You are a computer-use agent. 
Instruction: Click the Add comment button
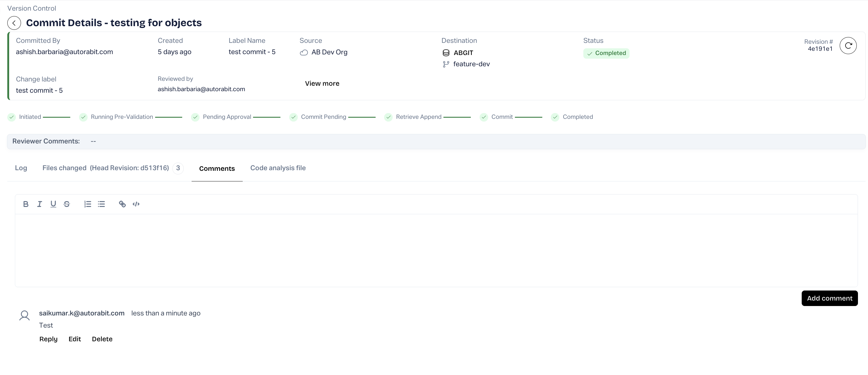pos(829,298)
